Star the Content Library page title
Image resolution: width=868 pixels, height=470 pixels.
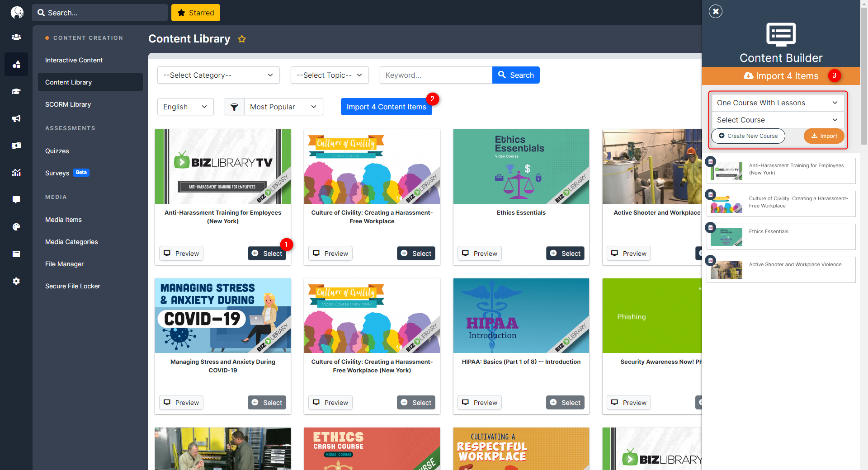(x=242, y=39)
